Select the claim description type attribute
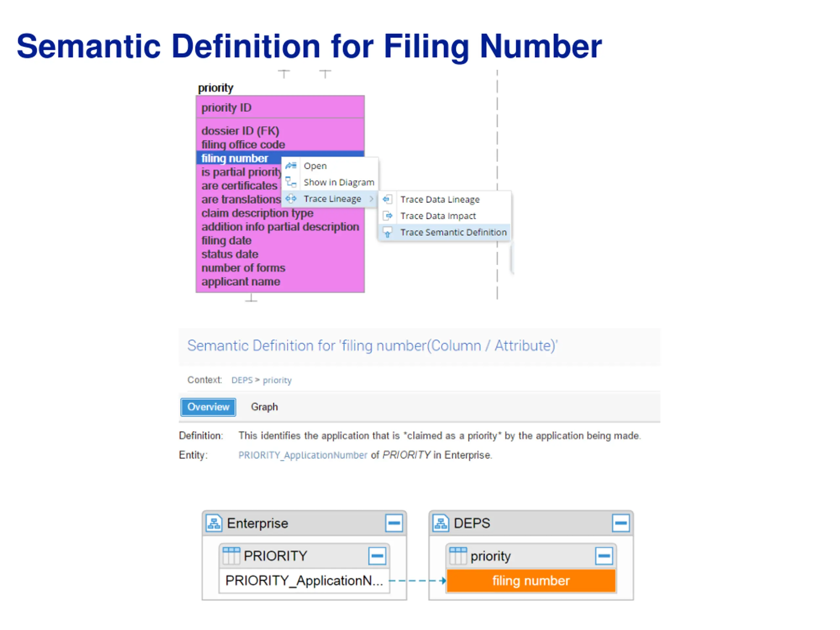This screenshot has width=840, height=630. point(258,213)
